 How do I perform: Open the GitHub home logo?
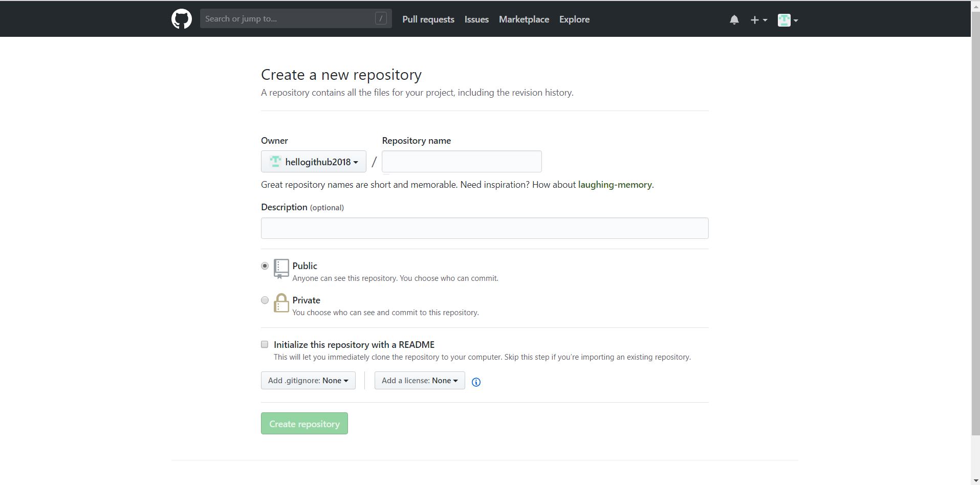click(x=181, y=19)
